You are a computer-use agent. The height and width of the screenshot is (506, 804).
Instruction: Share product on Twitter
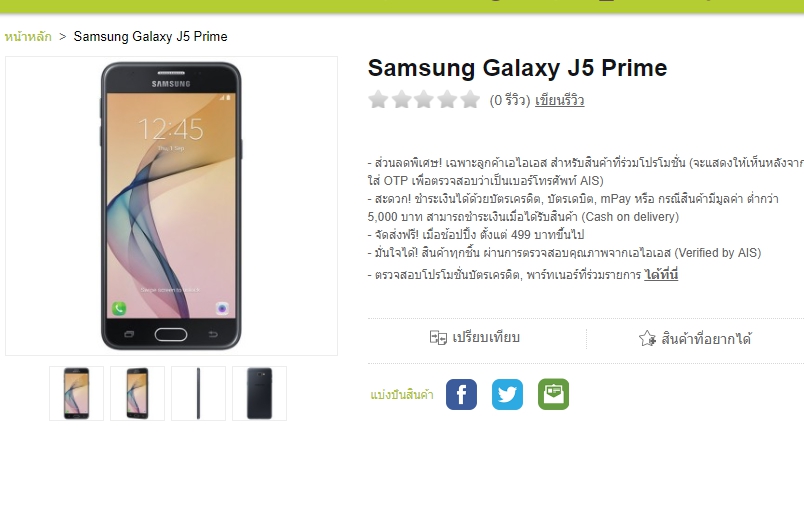pyautogui.click(x=507, y=394)
